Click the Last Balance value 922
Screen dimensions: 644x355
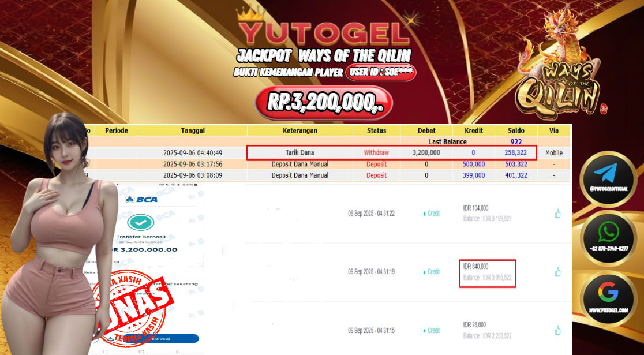tap(516, 142)
